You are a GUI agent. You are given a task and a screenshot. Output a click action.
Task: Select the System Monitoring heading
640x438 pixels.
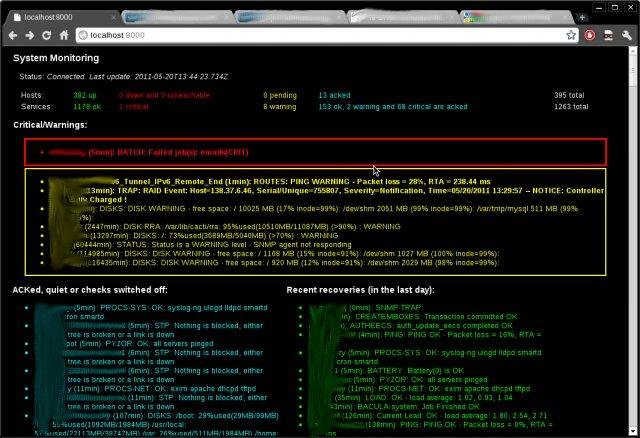point(56,58)
